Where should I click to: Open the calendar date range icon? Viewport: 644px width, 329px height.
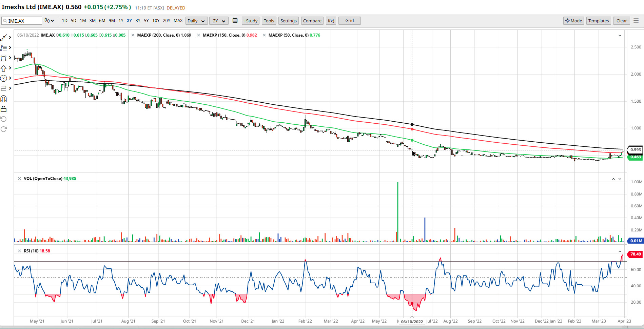pos(235,21)
